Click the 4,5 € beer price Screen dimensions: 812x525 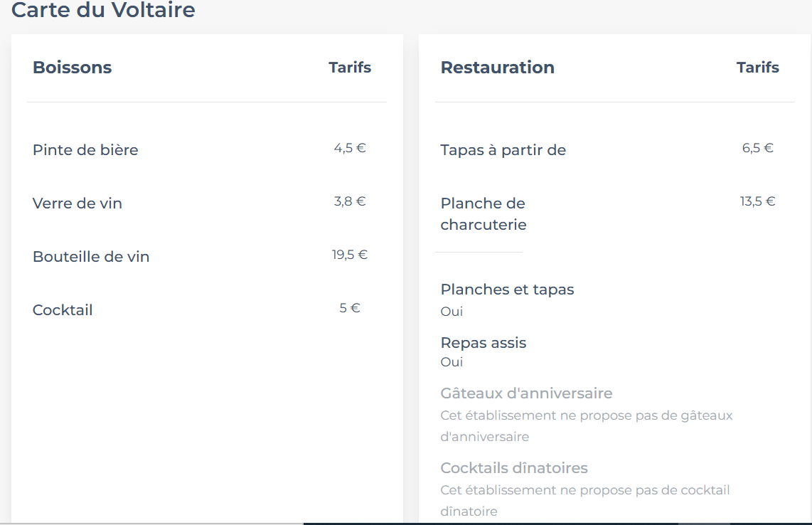coord(350,148)
